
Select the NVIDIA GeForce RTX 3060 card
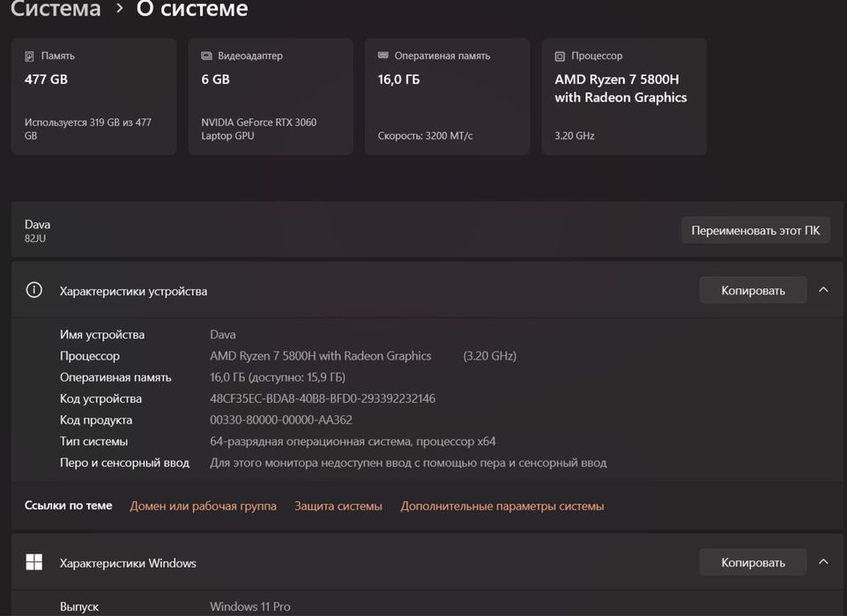click(271, 97)
